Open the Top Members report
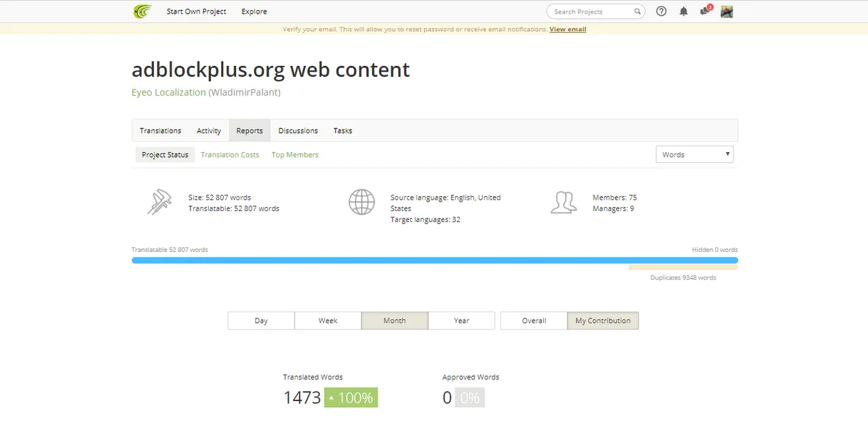Viewport: 868px width, 431px height. 295,155
